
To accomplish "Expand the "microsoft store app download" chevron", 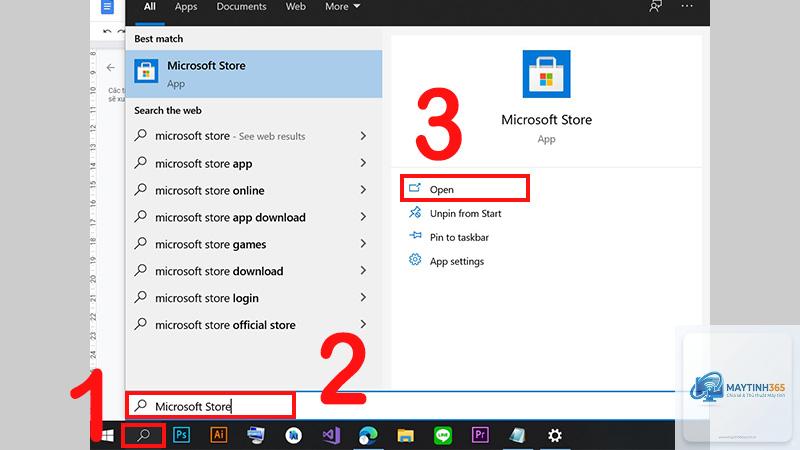I will tap(363, 217).
